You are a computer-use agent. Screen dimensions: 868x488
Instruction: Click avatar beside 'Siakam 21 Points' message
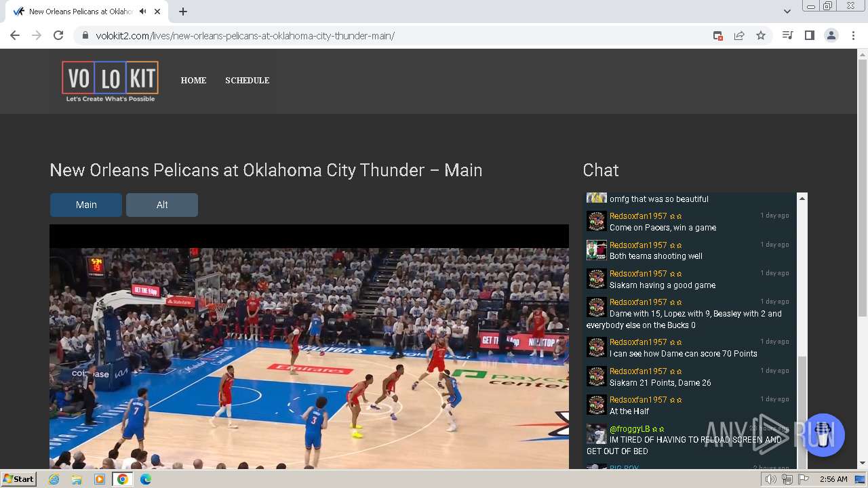point(597,376)
